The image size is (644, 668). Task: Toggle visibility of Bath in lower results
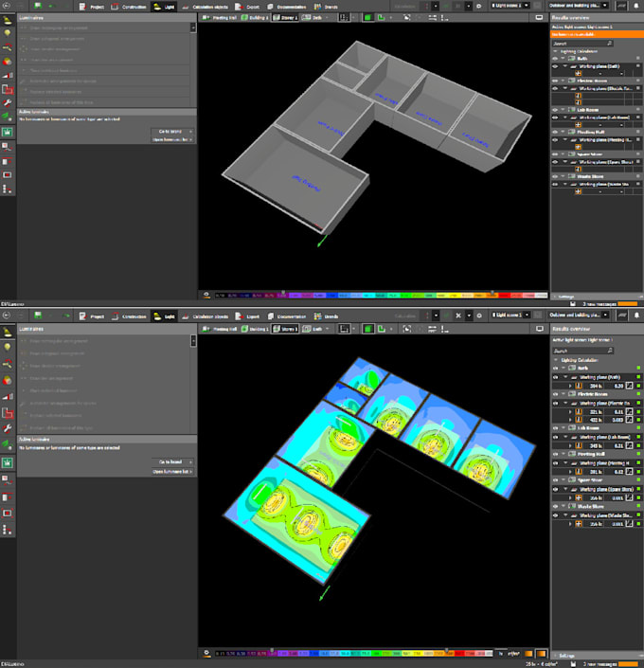click(x=555, y=368)
